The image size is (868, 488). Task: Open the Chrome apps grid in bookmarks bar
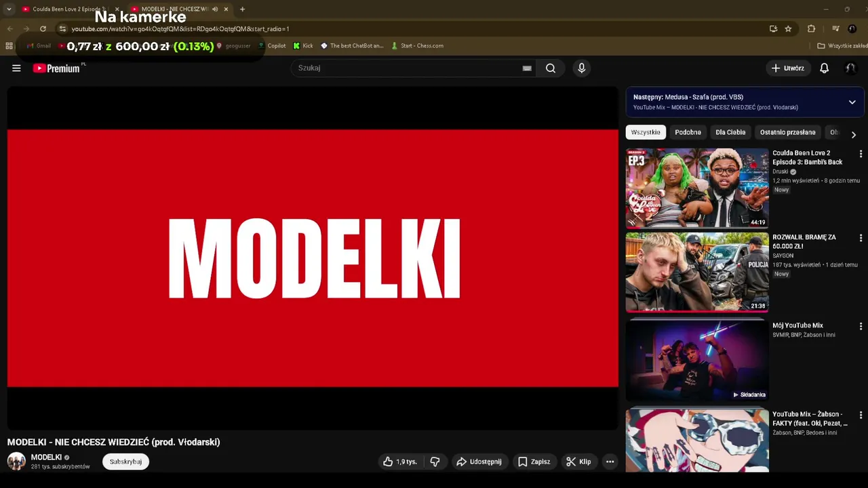[9, 46]
